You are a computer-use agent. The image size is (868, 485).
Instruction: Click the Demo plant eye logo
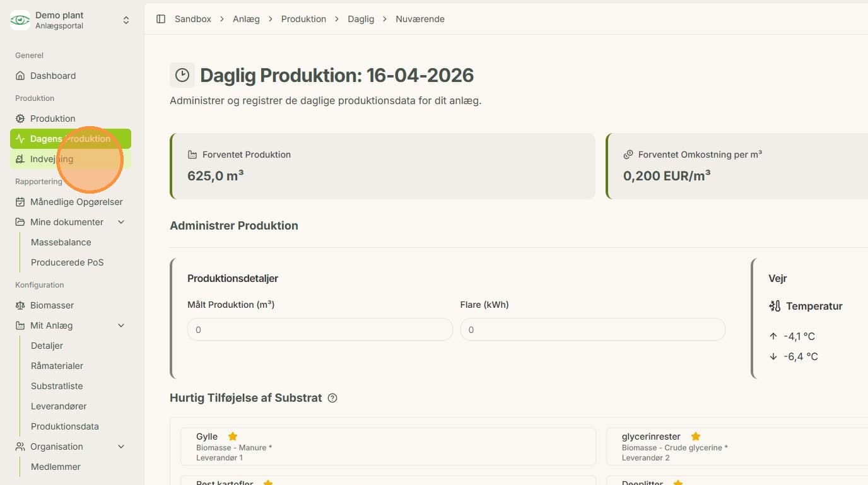pyautogui.click(x=20, y=20)
